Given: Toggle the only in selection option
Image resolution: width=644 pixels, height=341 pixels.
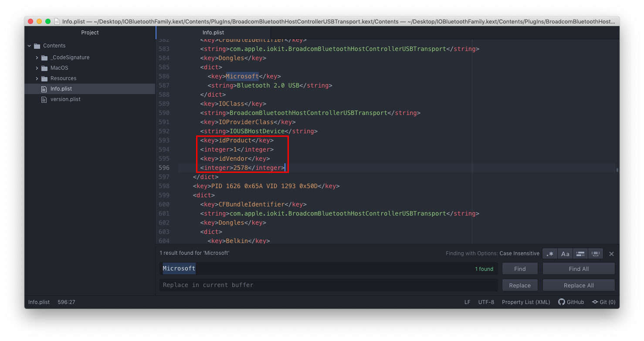Looking at the screenshot, I should [x=580, y=254].
